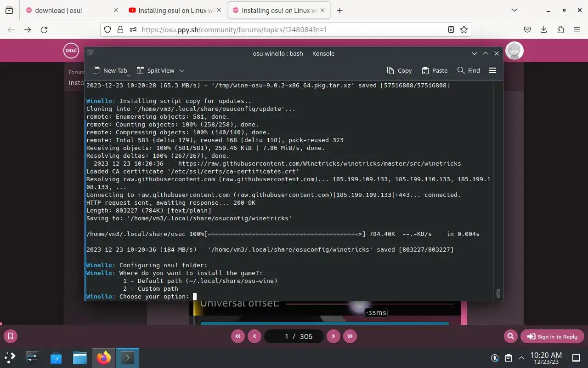Image resolution: width=588 pixels, height=368 pixels.
Task: Click the tracking protection shield icon
Action: pos(107,29)
